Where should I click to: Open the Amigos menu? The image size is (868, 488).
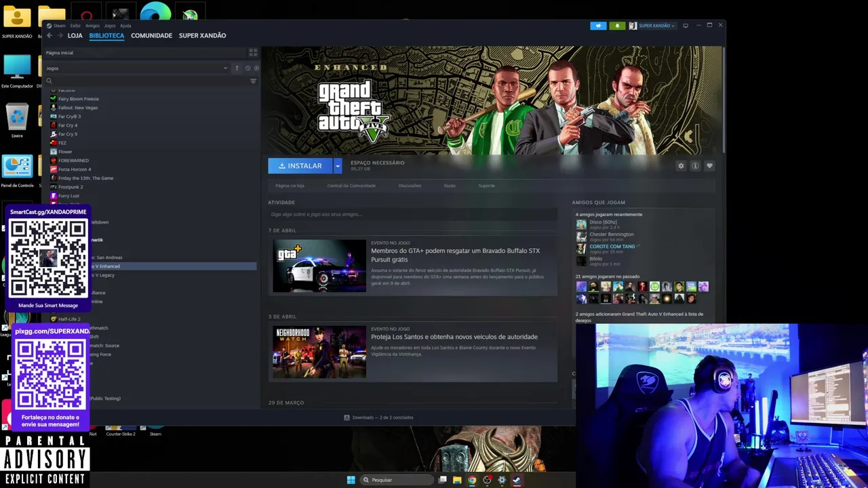pyautogui.click(x=92, y=26)
